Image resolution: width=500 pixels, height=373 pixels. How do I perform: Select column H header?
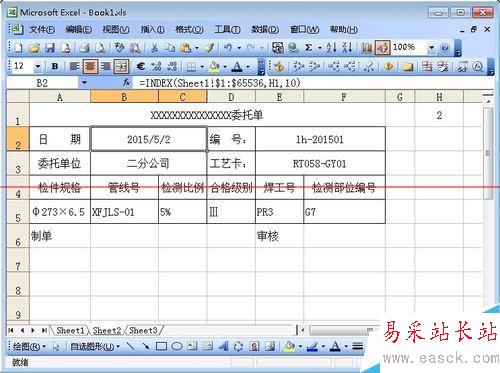(439, 97)
